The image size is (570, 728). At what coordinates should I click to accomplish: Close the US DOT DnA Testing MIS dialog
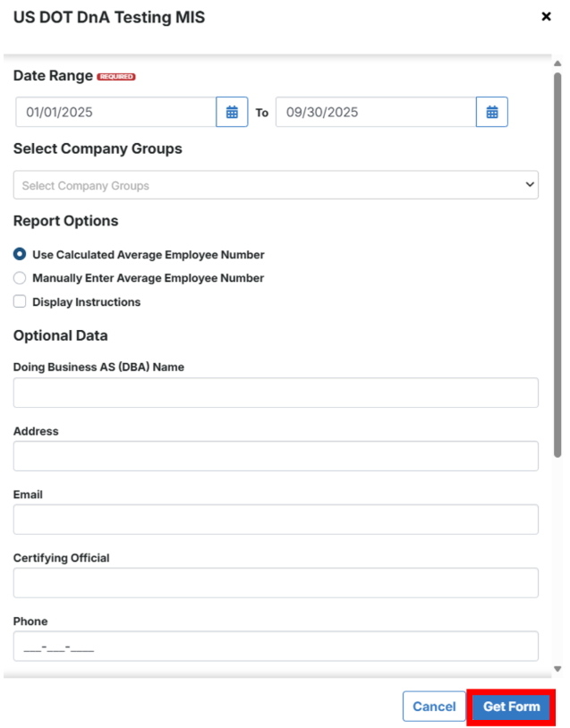point(547,17)
